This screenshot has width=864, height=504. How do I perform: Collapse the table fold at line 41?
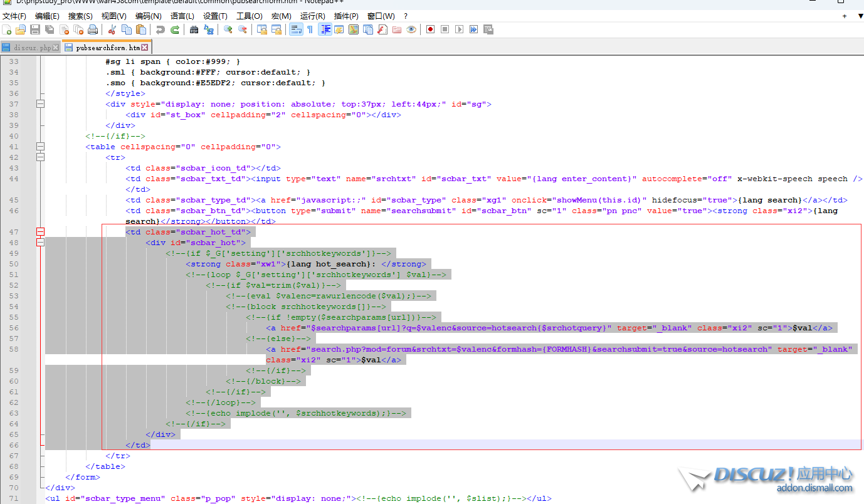pos(41,147)
